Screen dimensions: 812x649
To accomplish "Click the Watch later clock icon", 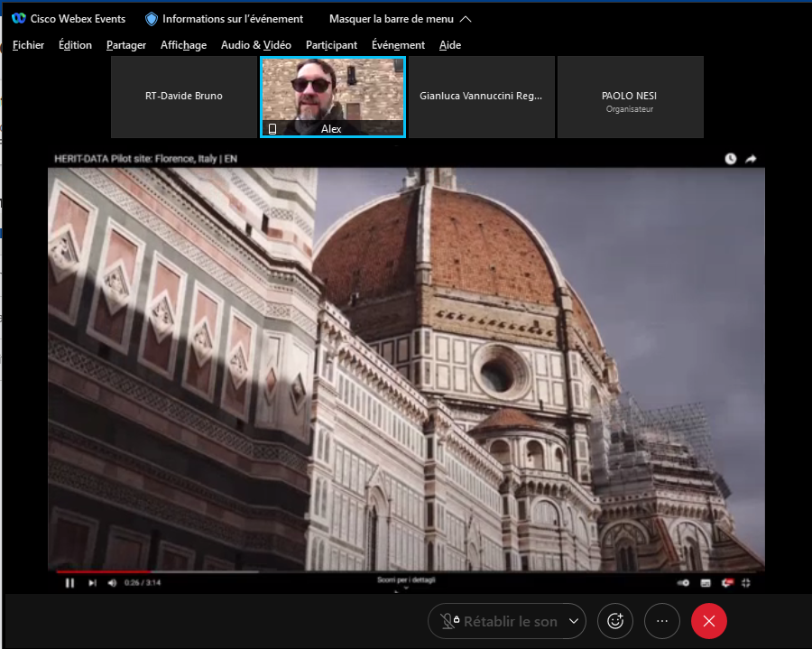I will tap(730, 159).
